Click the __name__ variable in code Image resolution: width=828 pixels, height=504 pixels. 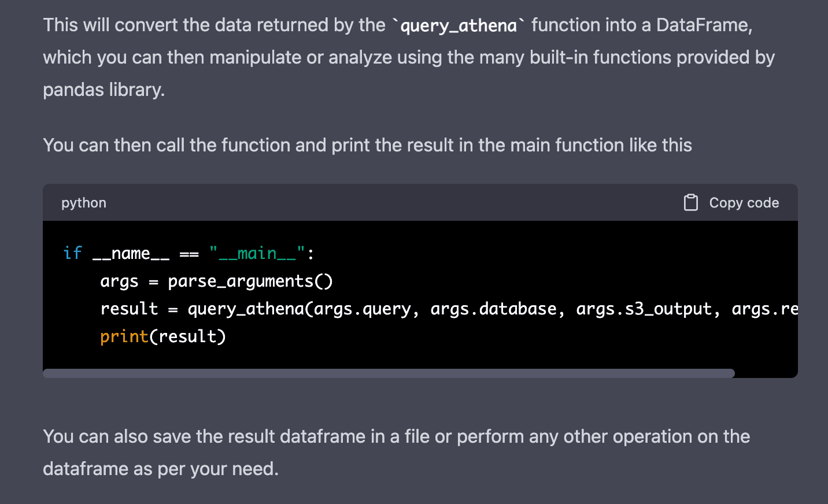(131, 253)
